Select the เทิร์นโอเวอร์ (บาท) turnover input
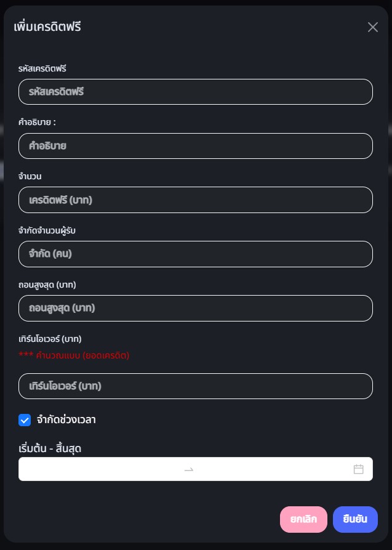Screen dimensions: 392x550 pyautogui.click(x=195, y=386)
